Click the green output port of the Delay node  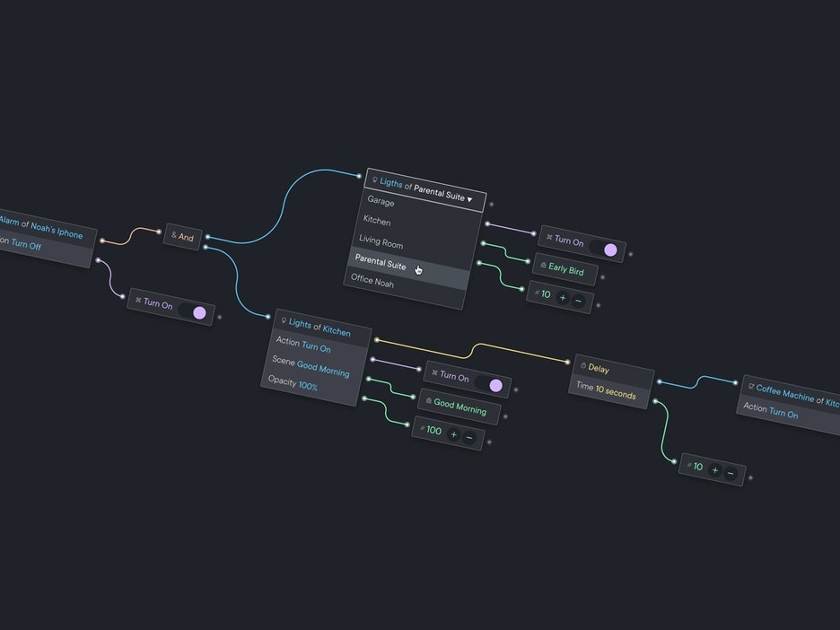click(x=655, y=401)
